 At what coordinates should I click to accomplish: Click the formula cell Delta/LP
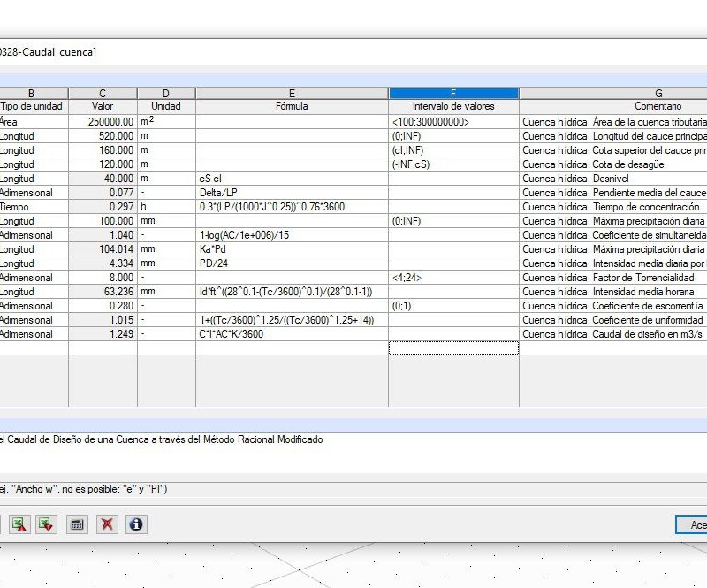292,193
